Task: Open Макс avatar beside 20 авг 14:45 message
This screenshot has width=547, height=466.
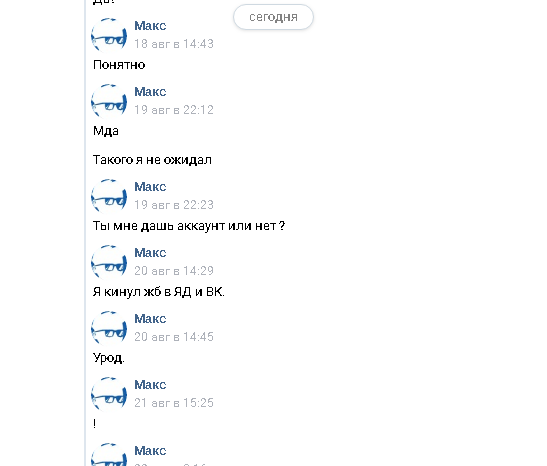Action: [x=109, y=328]
